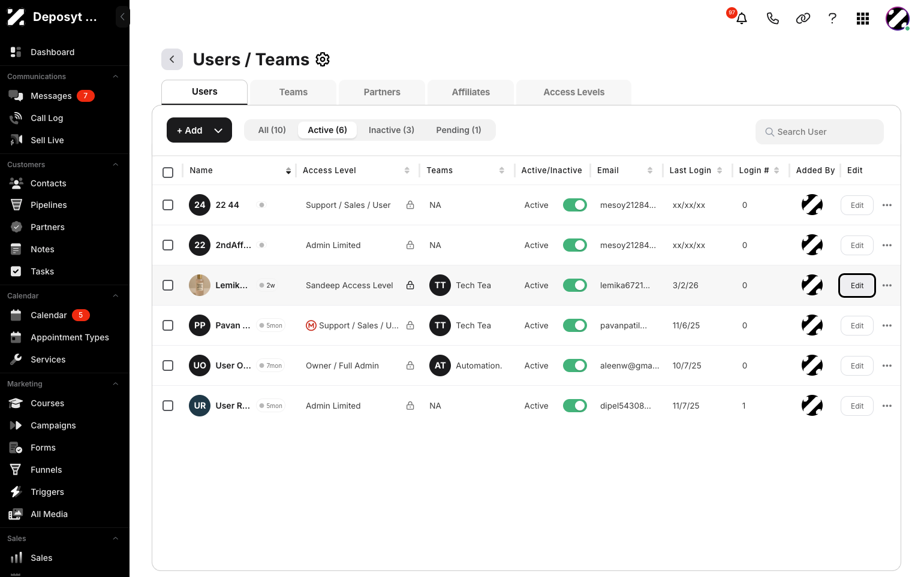The image size is (924, 577).
Task: Click the Search User field
Action: point(819,132)
